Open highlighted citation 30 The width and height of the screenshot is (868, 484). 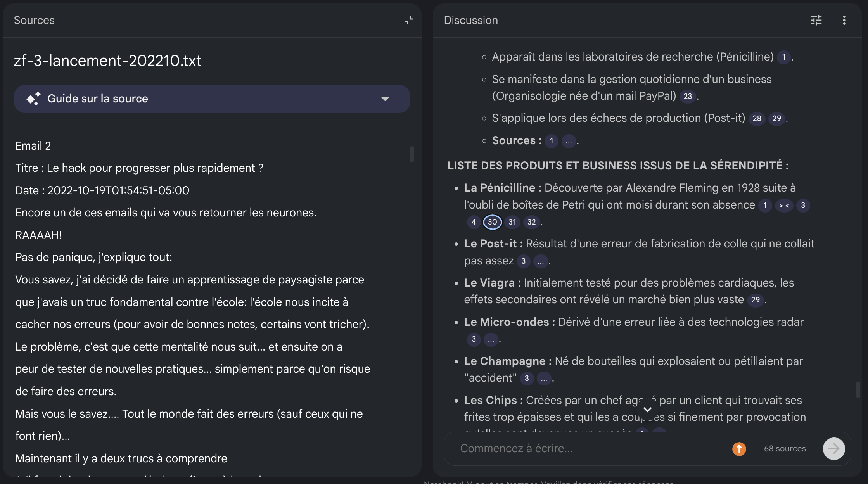(492, 222)
